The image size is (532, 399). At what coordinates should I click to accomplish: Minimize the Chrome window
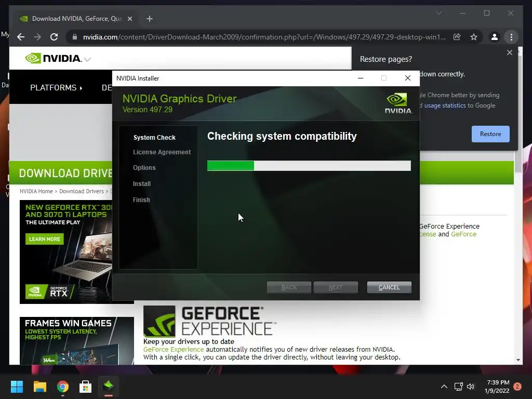[463, 13]
